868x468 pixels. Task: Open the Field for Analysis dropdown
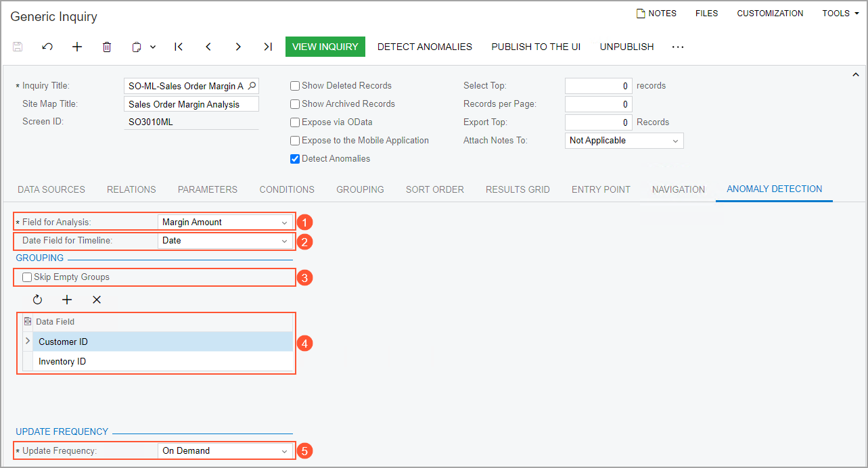click(x=225, y=222)
